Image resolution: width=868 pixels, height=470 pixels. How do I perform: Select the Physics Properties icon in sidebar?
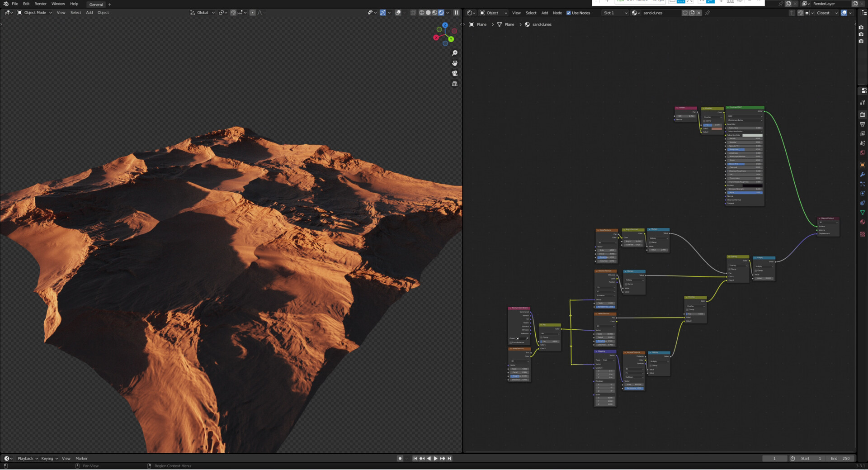(863, 193)
